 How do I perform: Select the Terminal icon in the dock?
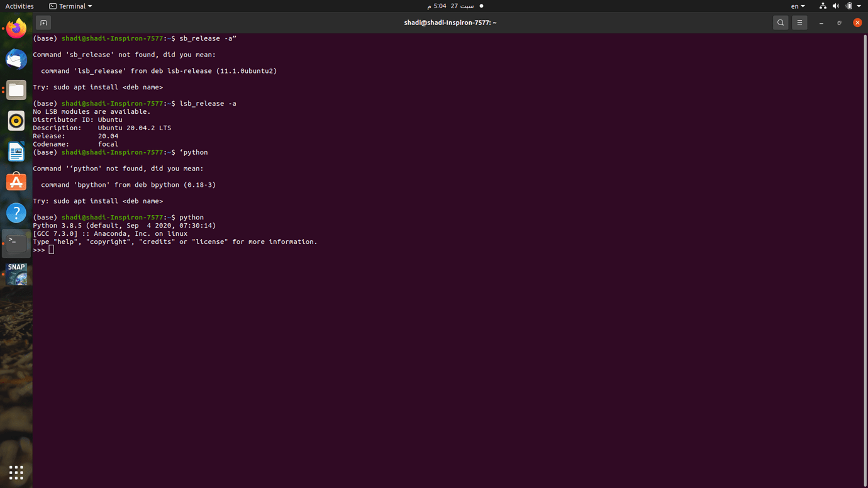click(x=16, y=243)
